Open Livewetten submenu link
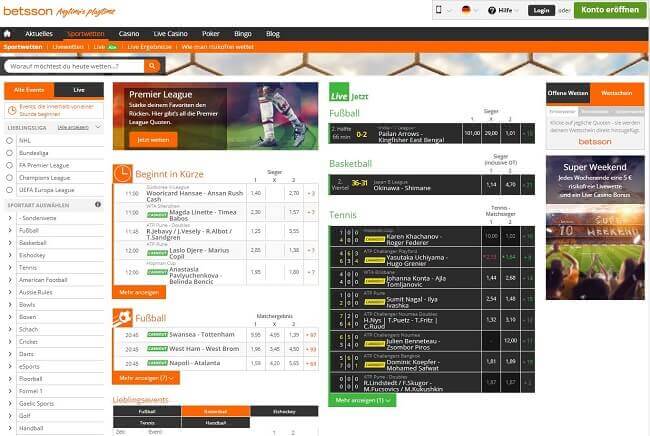This screenshot has width=650, height=436. [x=68, y=47]
